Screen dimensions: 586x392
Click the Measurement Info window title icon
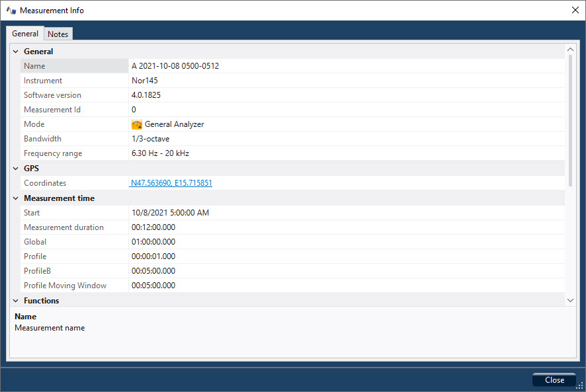[x=11, y=11]
